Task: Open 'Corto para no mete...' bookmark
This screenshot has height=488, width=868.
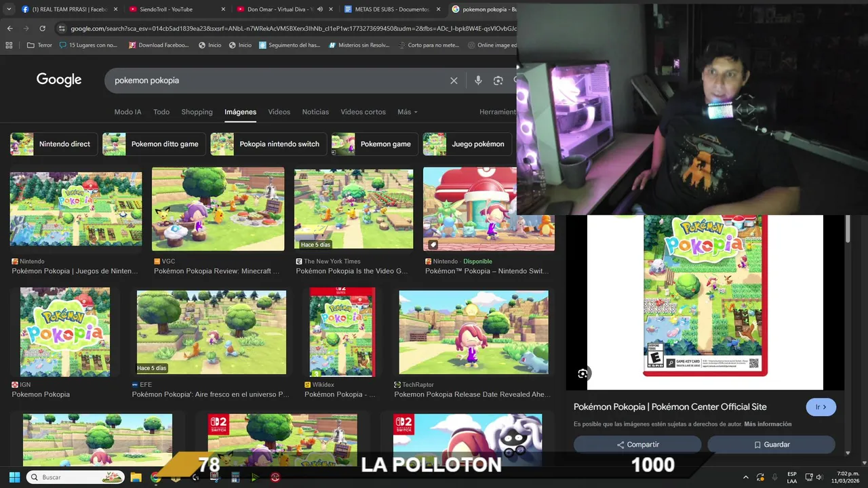Action: (x=429, y=45)
